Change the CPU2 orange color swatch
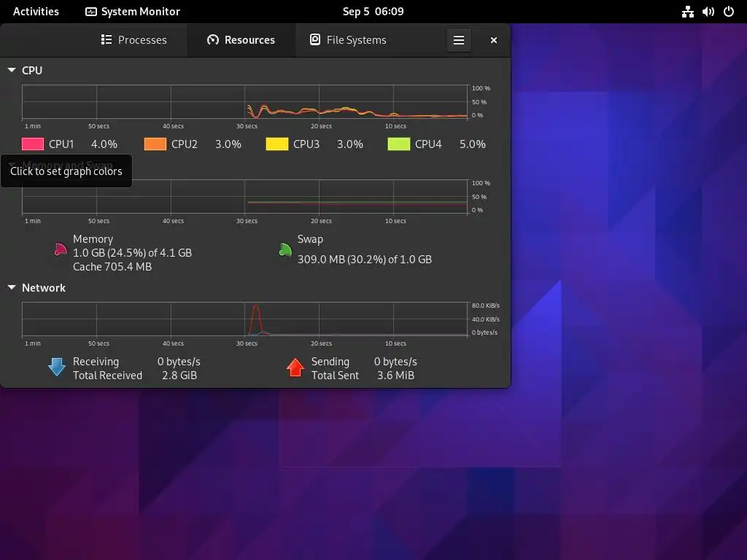The image size is (747, 560). pyautogui.click(x=155, y=144)
